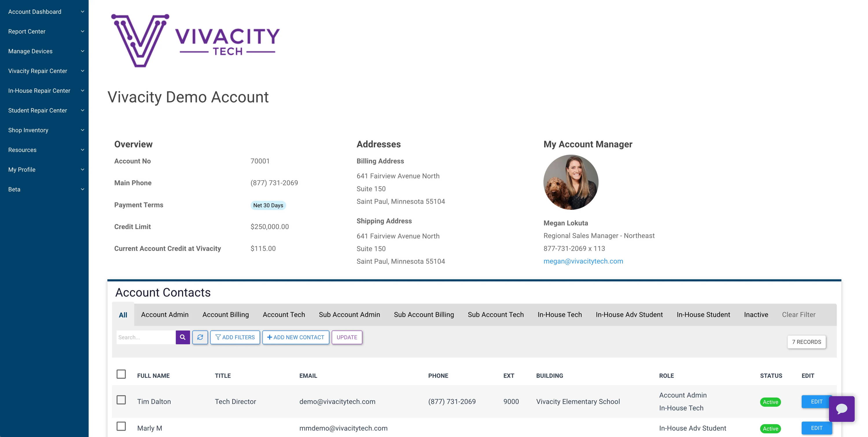Show the Inactive contacts tab
The image size is (868, 437).
756,315
